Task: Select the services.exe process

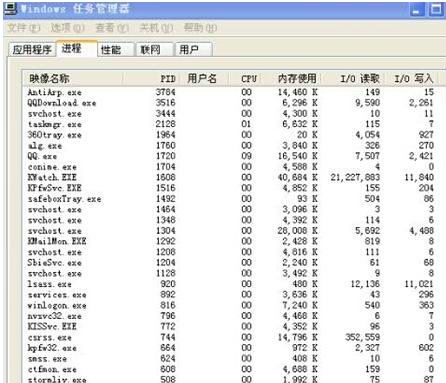Action: point(231,295)
